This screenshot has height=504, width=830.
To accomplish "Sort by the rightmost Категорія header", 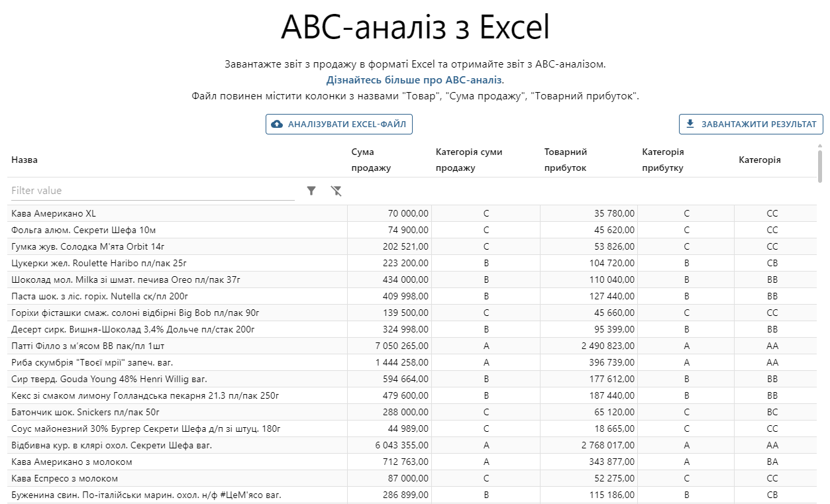I will point(759,160).
